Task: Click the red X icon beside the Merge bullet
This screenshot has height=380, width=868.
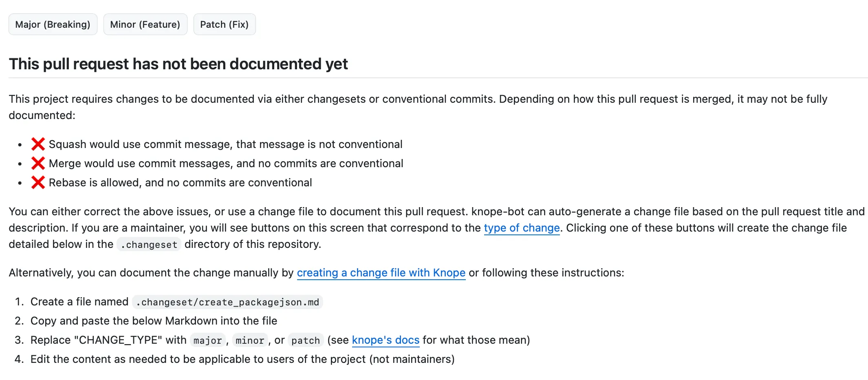Action: pyautogui.click(x=38, y=163)
